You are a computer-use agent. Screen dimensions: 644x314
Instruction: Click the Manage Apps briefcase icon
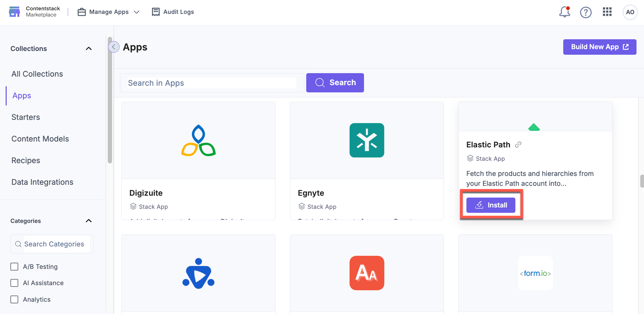82,12
